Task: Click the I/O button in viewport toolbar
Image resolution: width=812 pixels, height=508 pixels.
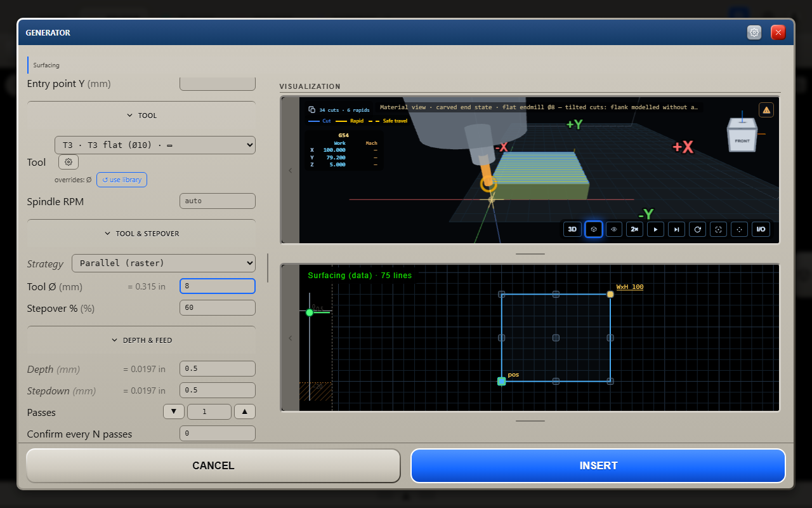Action: coord(761,229)
